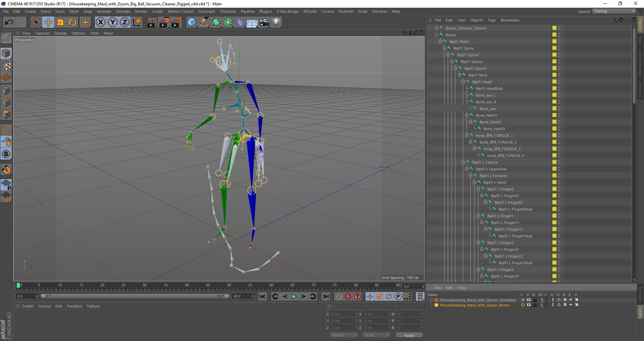Toggle Enable Snap in the left toolbar
644x341 pixels.
6,154
